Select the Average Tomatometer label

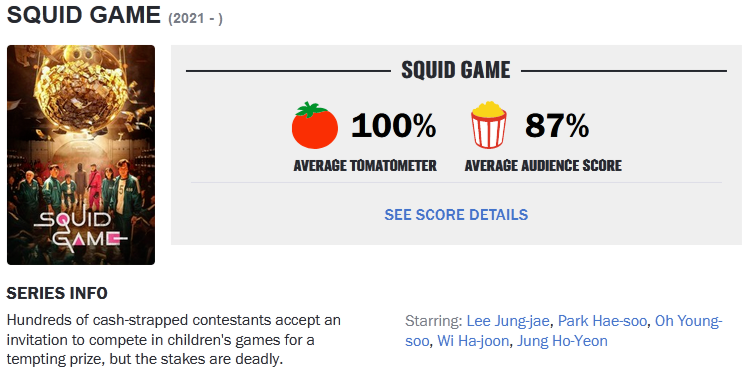[x=365, y=166]
